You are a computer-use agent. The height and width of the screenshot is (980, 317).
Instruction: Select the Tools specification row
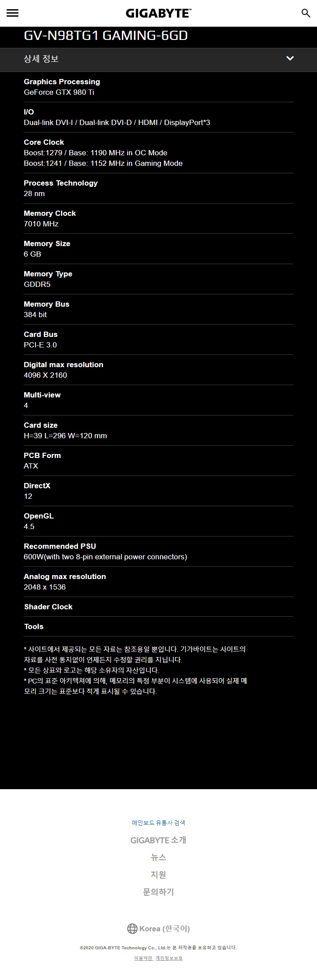tap(158, 626)
